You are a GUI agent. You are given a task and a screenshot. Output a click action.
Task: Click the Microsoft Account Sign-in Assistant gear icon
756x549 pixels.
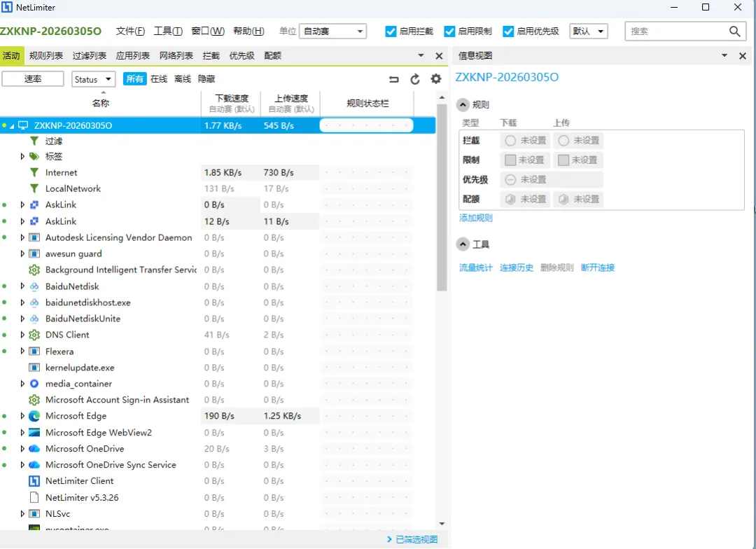34,400
